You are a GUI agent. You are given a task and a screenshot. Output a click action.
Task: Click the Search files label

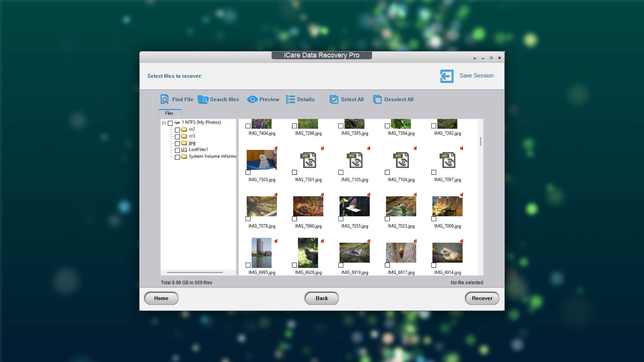pyautogui.click(x=224, y=99)
